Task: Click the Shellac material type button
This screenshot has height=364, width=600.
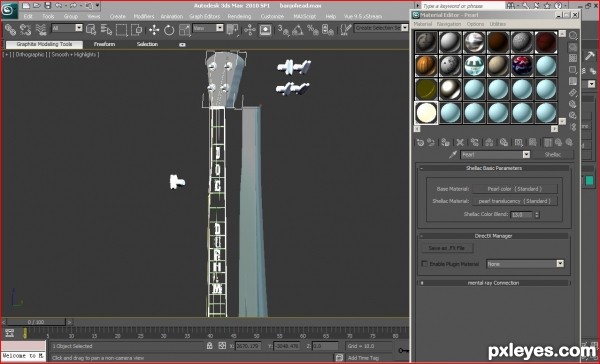Action: tap(553, 155)
